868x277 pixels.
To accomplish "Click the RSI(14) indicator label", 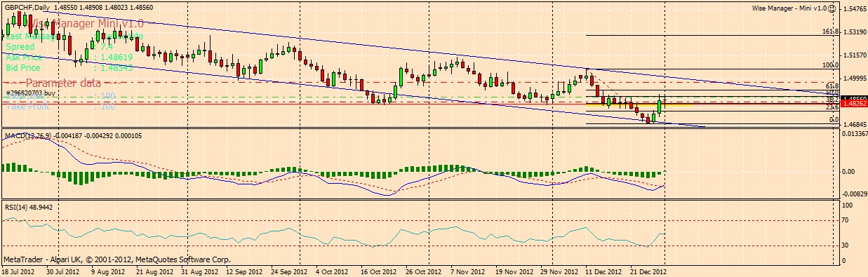I will [x=18, y=208].
